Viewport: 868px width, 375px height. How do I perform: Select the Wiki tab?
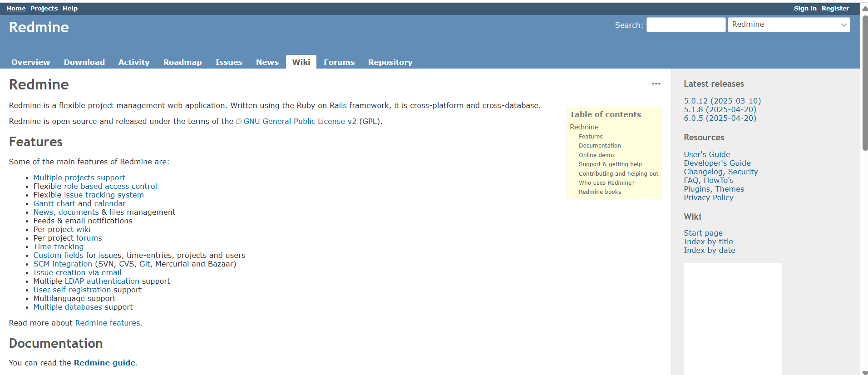point(301,62)
